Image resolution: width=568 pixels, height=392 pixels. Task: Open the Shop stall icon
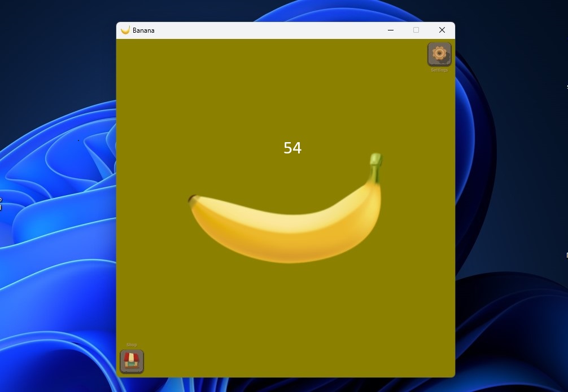pos(132,361)
